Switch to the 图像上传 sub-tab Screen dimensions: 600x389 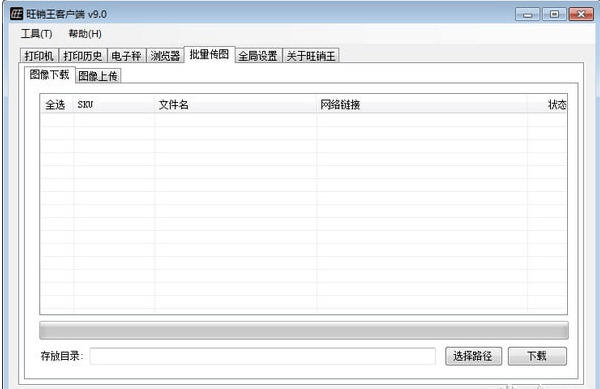[x=98, y=76]
